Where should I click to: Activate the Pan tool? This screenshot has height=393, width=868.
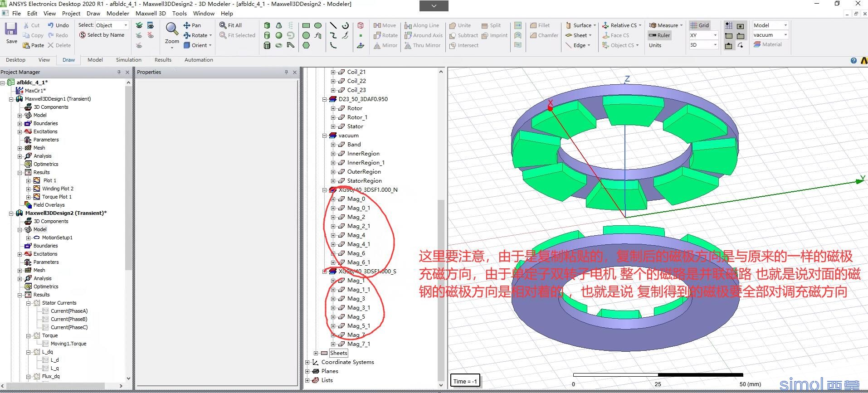tap(192, 25)
